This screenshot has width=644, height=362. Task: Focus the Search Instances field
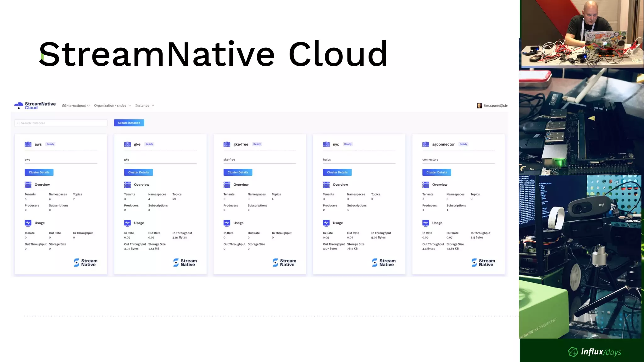point(61,123)
